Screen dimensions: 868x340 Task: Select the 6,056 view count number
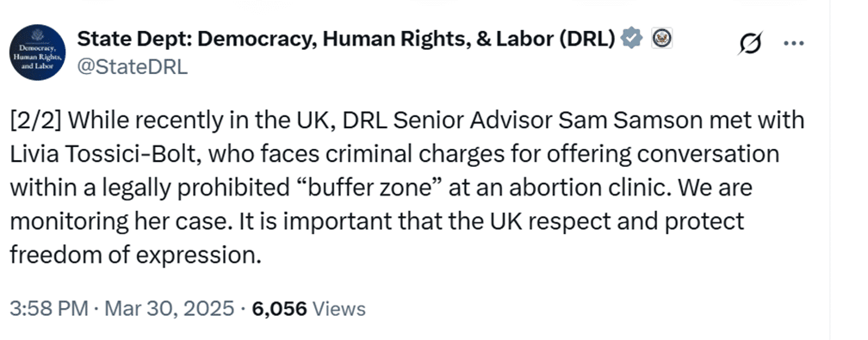(x=279, y=308)
